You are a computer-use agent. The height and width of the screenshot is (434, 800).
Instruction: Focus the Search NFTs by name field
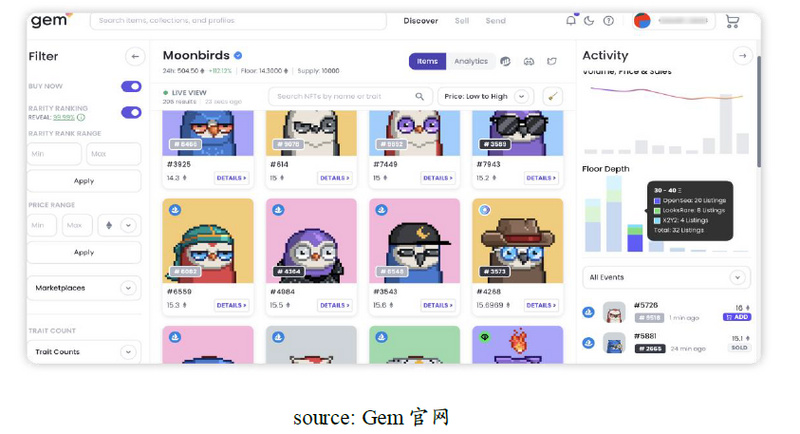click(350, 96)
